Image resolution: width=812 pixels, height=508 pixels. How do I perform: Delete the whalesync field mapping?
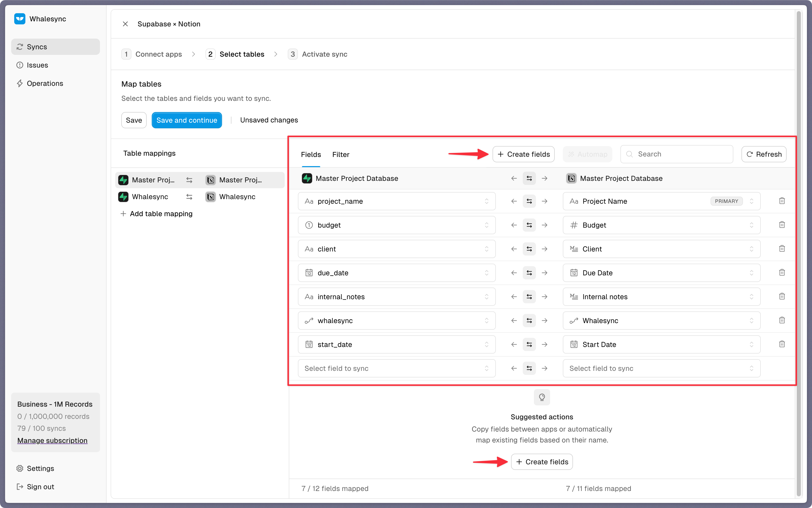pos(782,320)
